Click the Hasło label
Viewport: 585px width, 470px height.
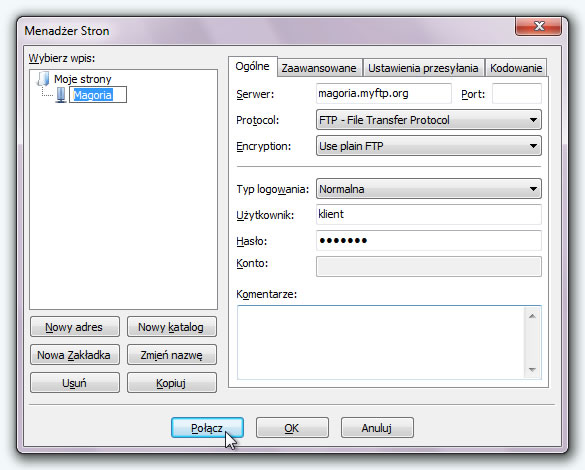pyautogui.click(x=252, y=241)
